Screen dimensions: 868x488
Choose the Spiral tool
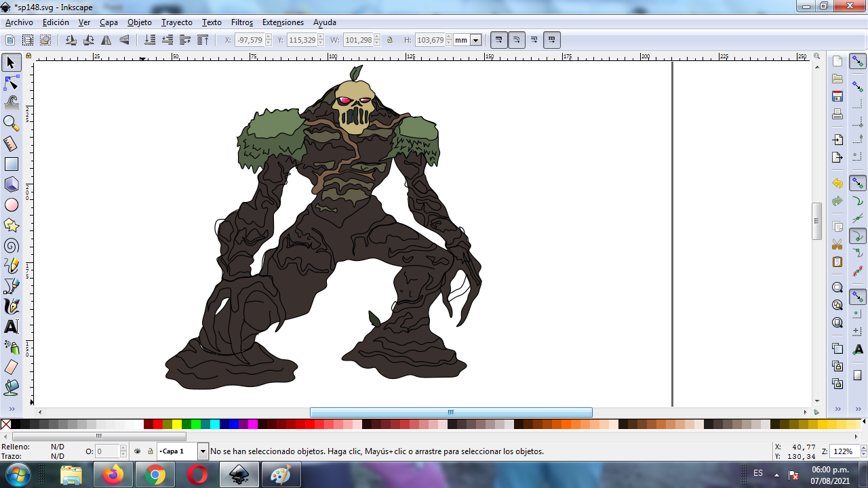(11, 245)
